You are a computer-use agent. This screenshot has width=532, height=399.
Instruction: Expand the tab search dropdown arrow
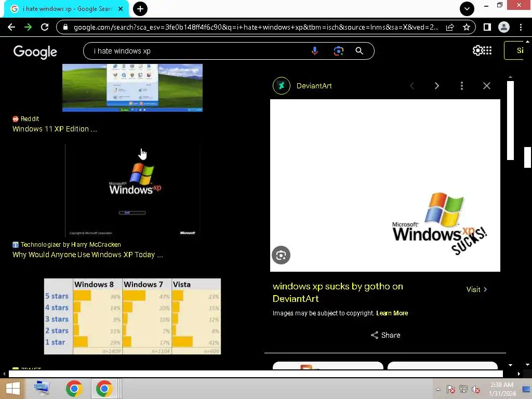(x=467, y=9)
